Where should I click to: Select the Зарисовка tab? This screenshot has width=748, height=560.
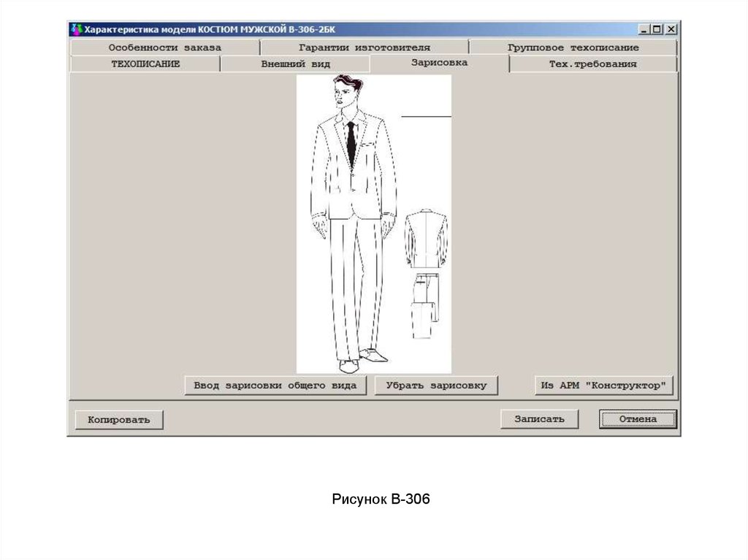[x=439, y=63]
